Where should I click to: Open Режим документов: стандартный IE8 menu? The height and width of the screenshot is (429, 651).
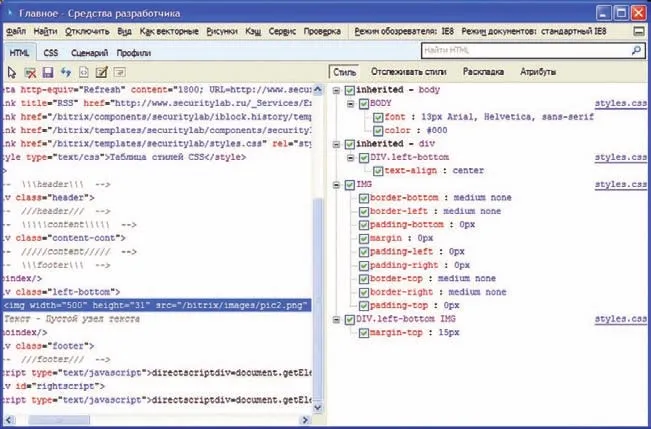coord(534,32)
